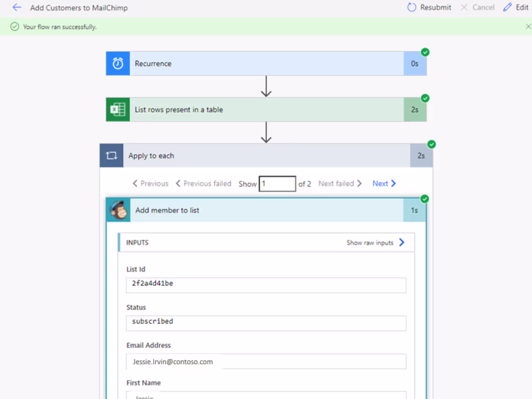The image size is (532, 399).
Task: Click the Recurrence clock icon
Action: pos(118,64)
